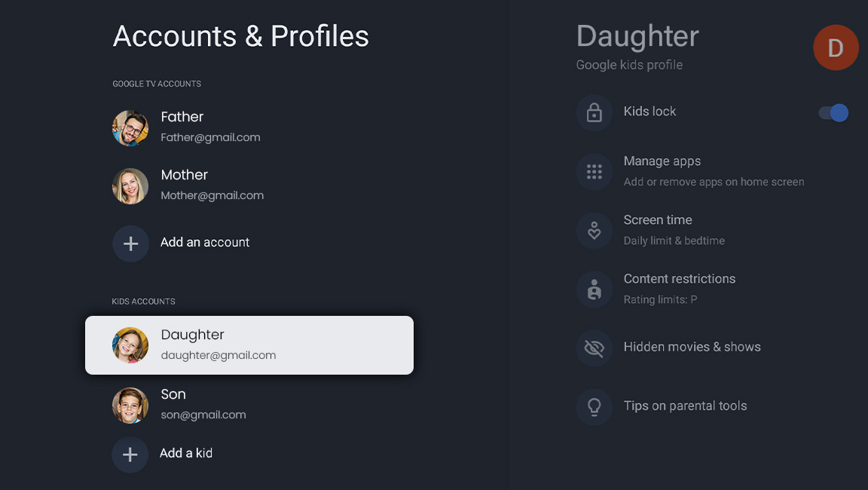Click the Hidden movies crossed-eye icon
The image size is (868, 490).
coord(594,348)
